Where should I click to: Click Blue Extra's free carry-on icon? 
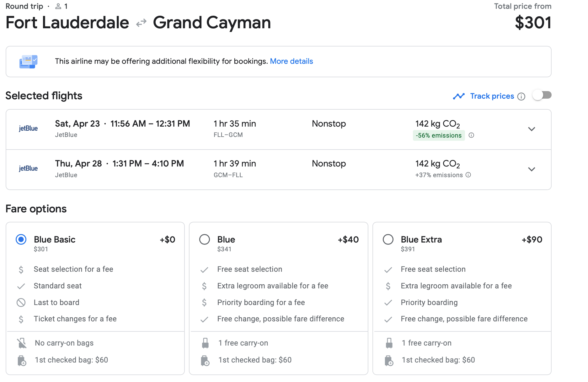click(389, 343)
